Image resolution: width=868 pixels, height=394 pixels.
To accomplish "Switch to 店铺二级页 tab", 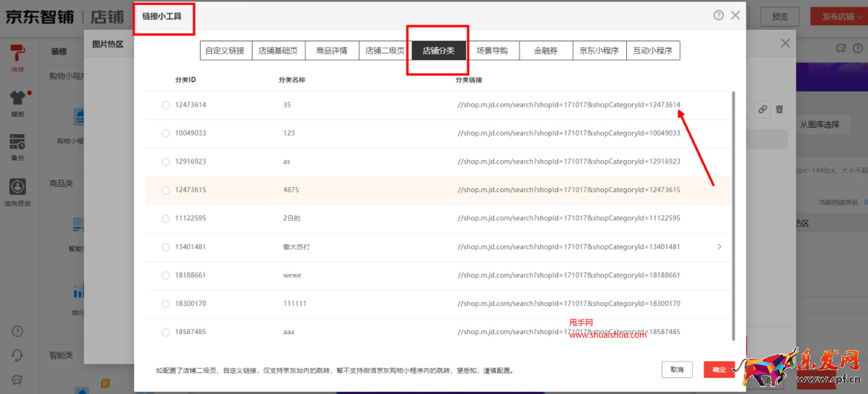I will pos(385,51).
